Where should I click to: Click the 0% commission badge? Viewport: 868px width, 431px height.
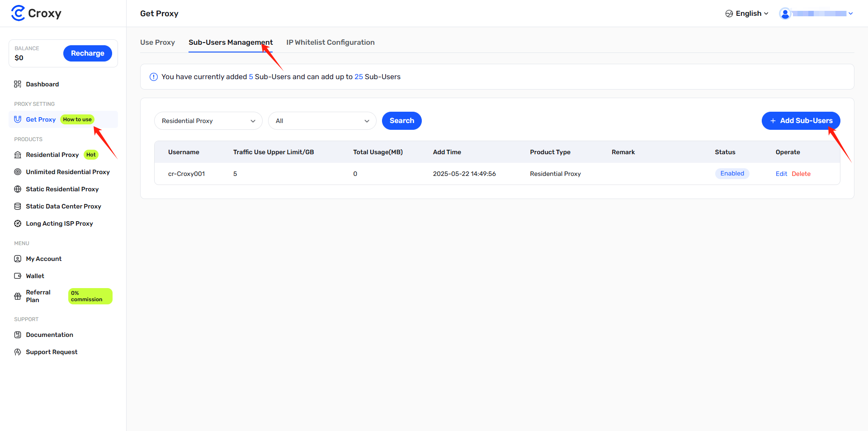pyautogui.click(x=90, y=296)
